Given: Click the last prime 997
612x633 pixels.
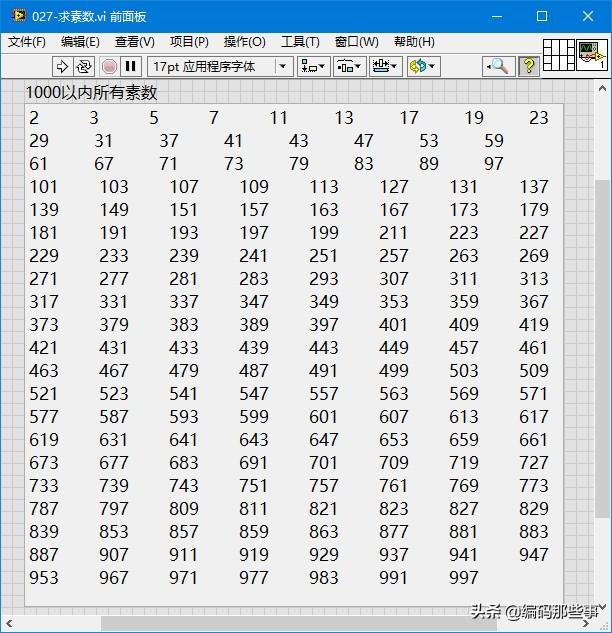Looking at the screenshot, I should tap(464, 578).
